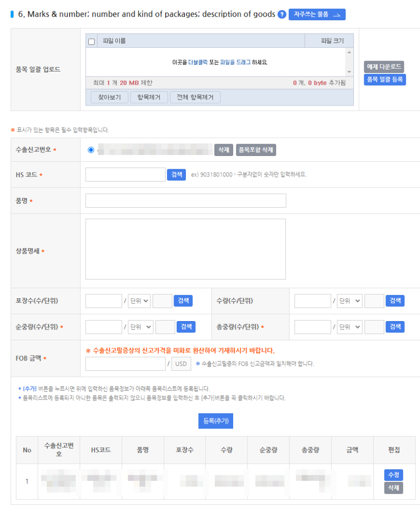Focus the 상품명세 text area
The height and width of the screenshot is (505, 420).
point(186,249)
